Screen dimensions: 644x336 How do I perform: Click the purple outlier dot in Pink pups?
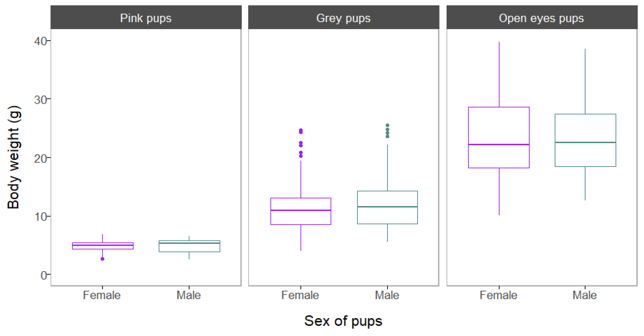(103, 259)
